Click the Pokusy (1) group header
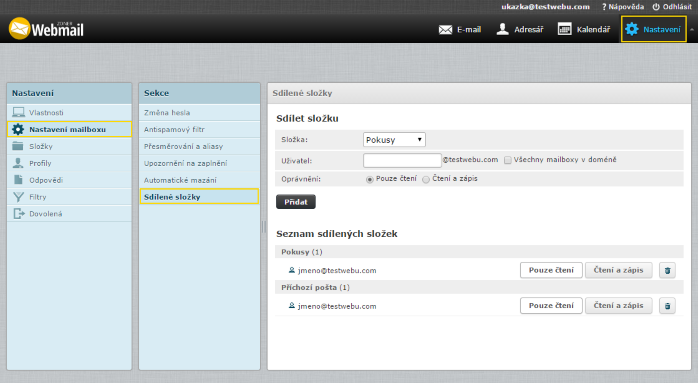 479,252
